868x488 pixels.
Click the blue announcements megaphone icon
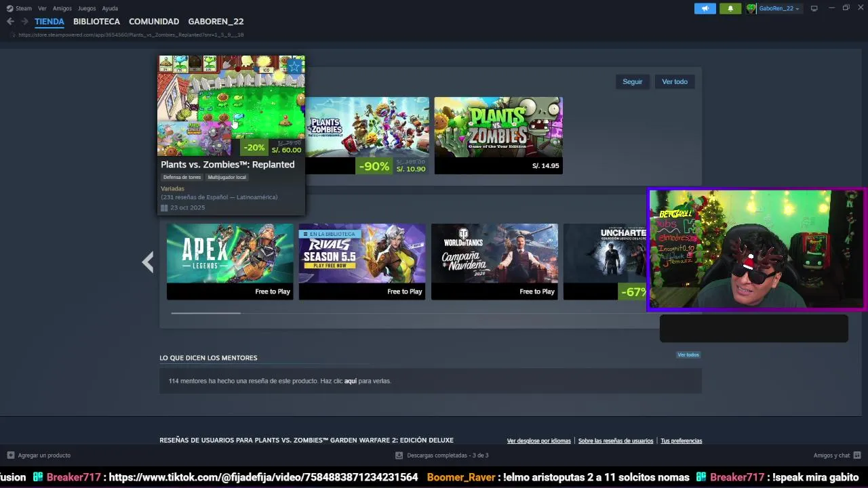coord(705,8)
